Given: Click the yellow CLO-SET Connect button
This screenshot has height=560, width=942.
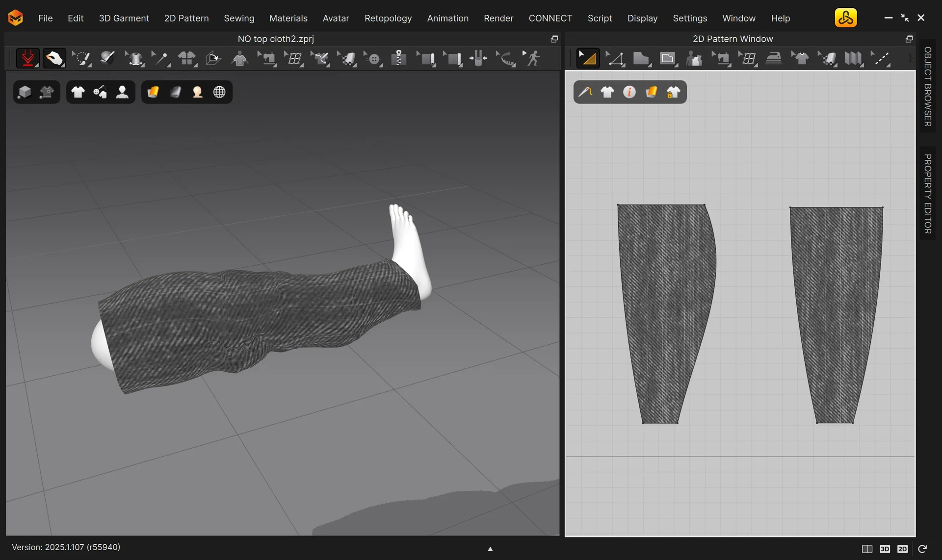Looking at the screenshot, I should (x=846, y=18).
